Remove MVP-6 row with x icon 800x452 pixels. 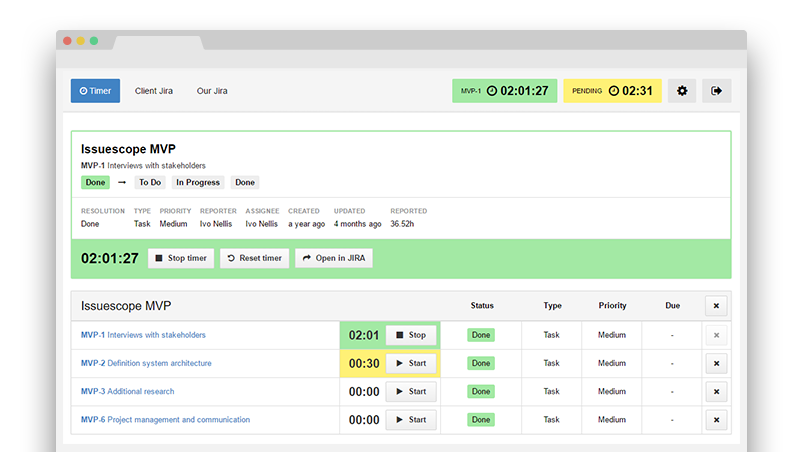pyautogui.click(x=716, y=420)
